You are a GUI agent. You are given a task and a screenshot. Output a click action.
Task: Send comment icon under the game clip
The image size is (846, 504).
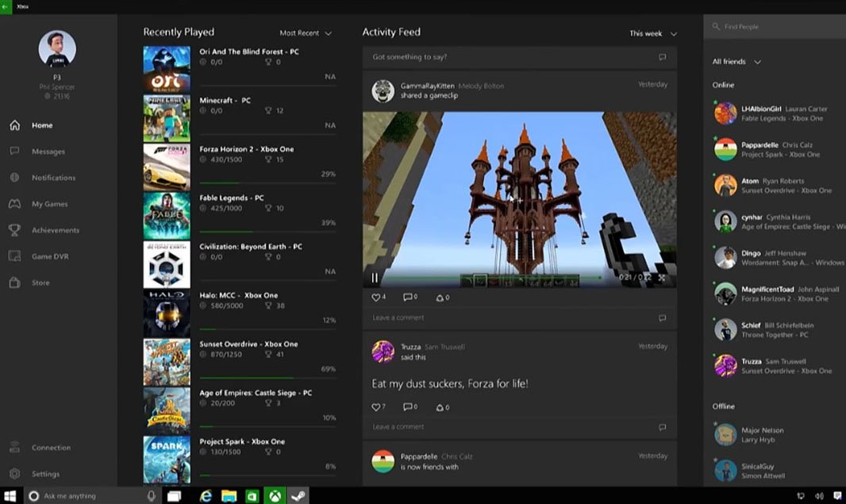pyautogui.click(x=663, y=317)
